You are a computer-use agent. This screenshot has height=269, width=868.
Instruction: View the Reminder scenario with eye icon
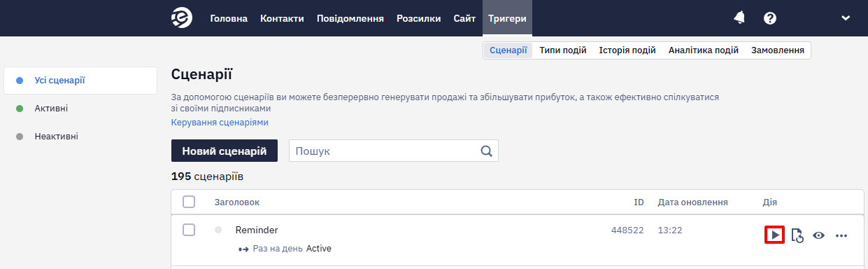tap(818, 235)
